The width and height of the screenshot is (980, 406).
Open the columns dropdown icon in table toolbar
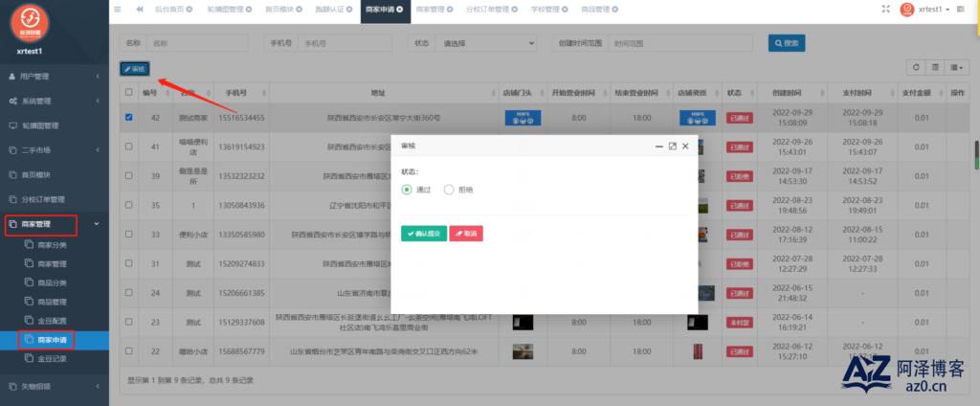click(x=956, y=67)
